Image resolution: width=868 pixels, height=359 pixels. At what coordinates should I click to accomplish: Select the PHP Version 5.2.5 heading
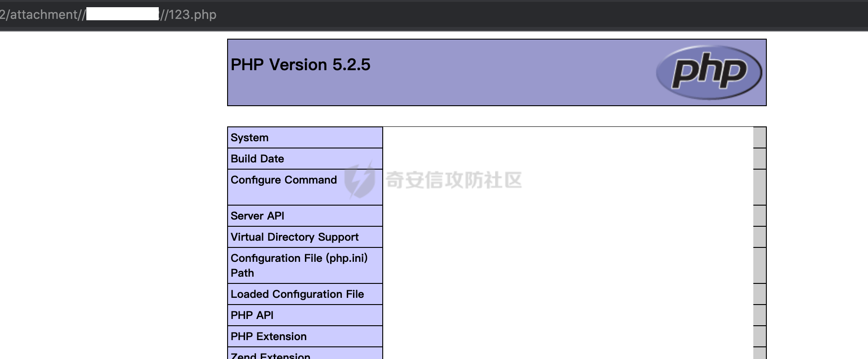point(300,65)
